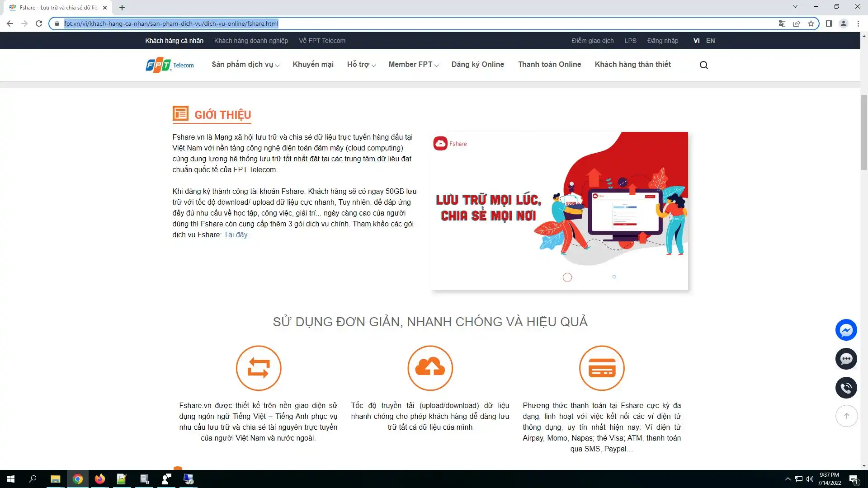The image size is (868, 488).
Task: Select the first carousel slide indicator
Action: [x=567, y=277]
